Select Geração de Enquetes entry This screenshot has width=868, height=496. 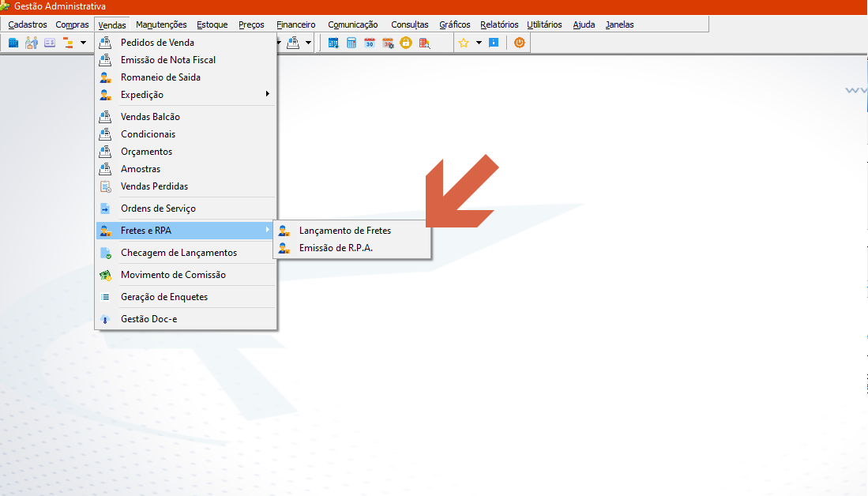pyautogui.click(x=186, y=297)
